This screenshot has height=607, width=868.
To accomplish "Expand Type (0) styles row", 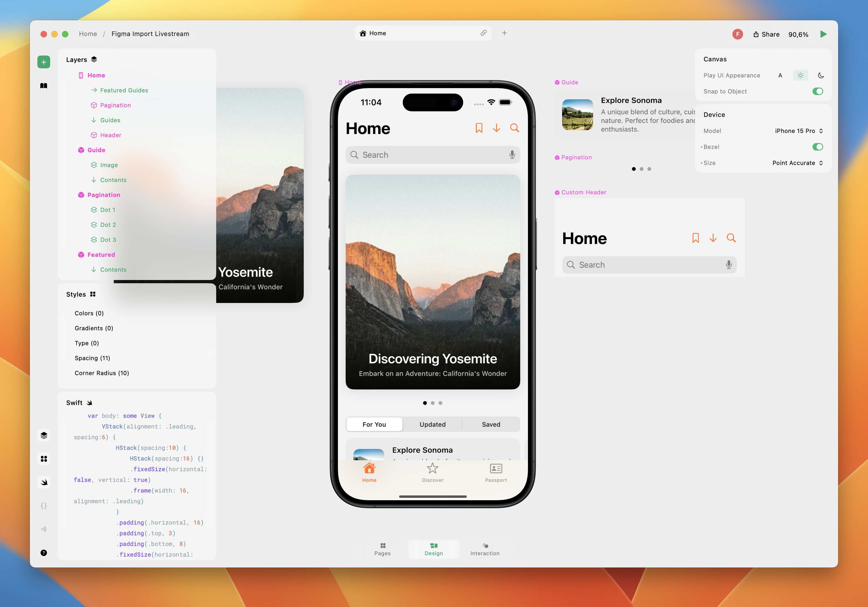I will 86,343.
